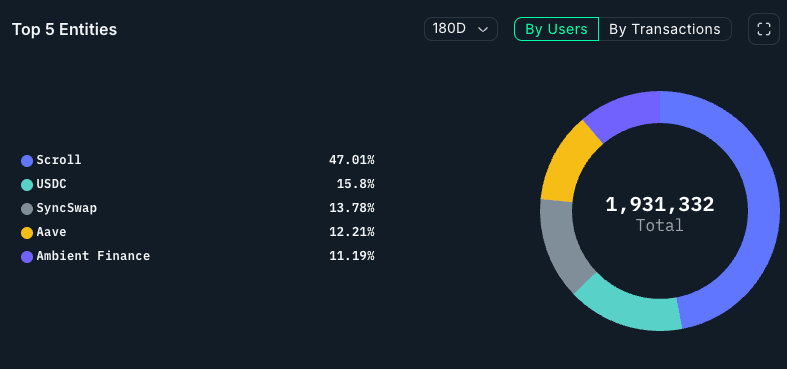Click the purple Ambient Finance donut segment
Image resolution: width=787 pixels, height=369 pixels.
tap(625, 113)
